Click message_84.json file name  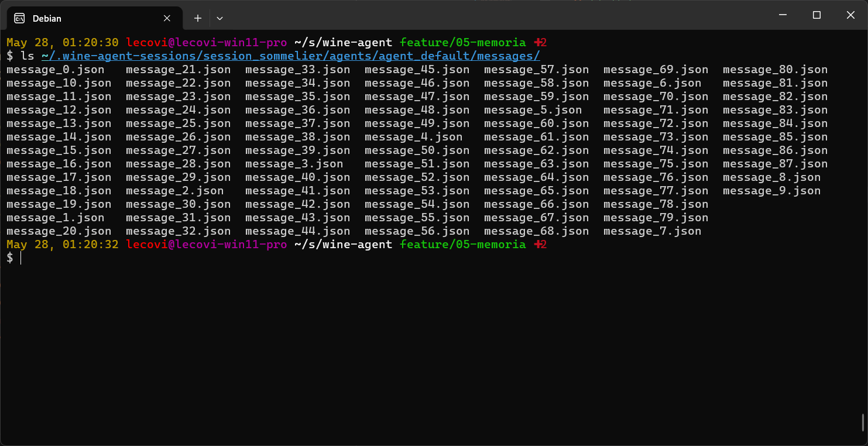[775, 123]
